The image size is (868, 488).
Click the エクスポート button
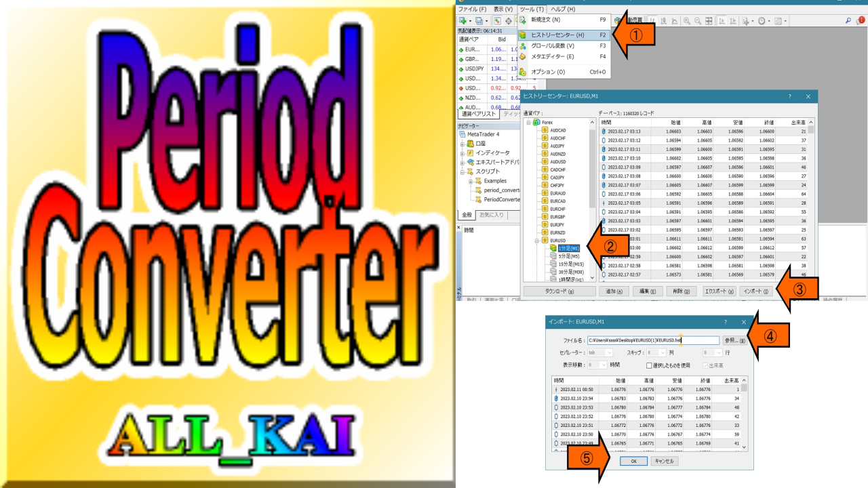[719, 291]
